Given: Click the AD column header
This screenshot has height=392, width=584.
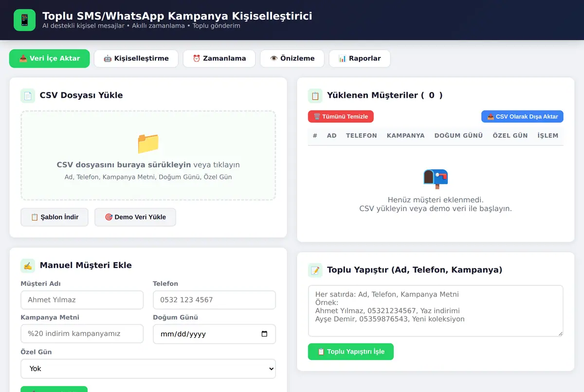Looking at the screenshot, I should 332,136.
